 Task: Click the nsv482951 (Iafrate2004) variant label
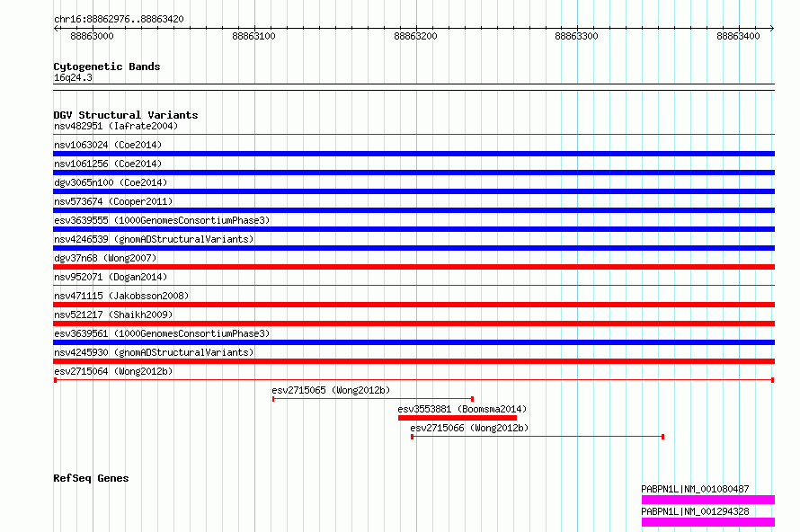tap(116, 126)
